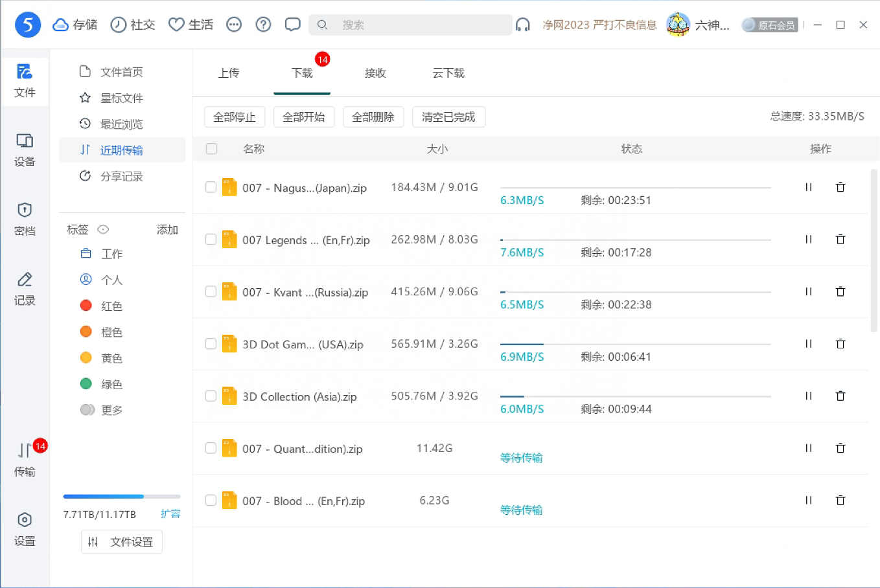
Task: Open 设备 devices in the sidebar
Action: (x=25, y=150)
